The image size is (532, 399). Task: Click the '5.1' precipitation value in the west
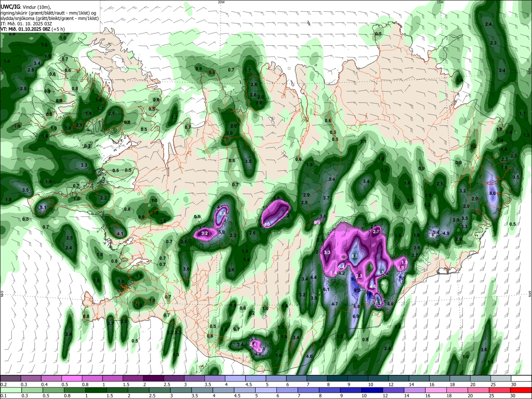pyautogui.click(x=43, y=207)
